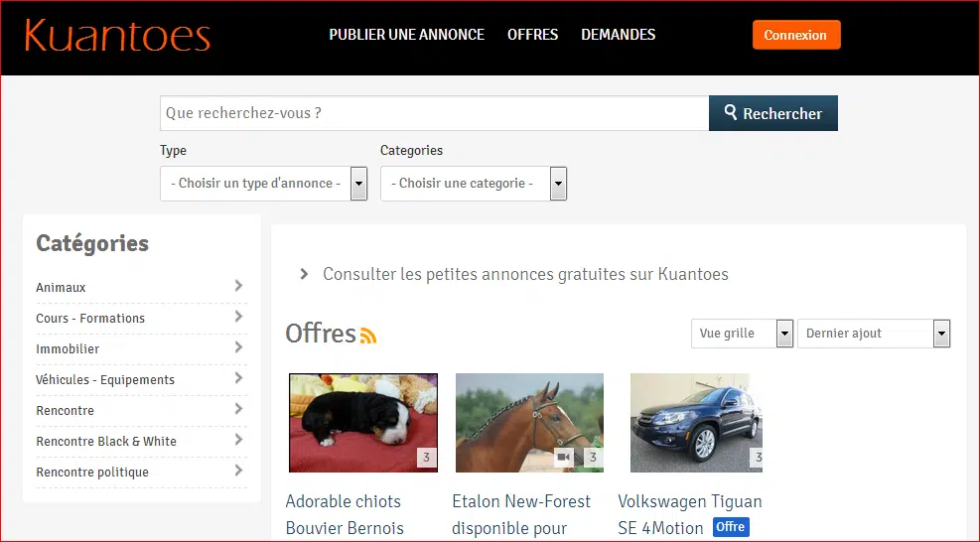980x542 pixels.
Task: Open the Volkswagen Tiguan car thumbnail
Action: (696, 423)
